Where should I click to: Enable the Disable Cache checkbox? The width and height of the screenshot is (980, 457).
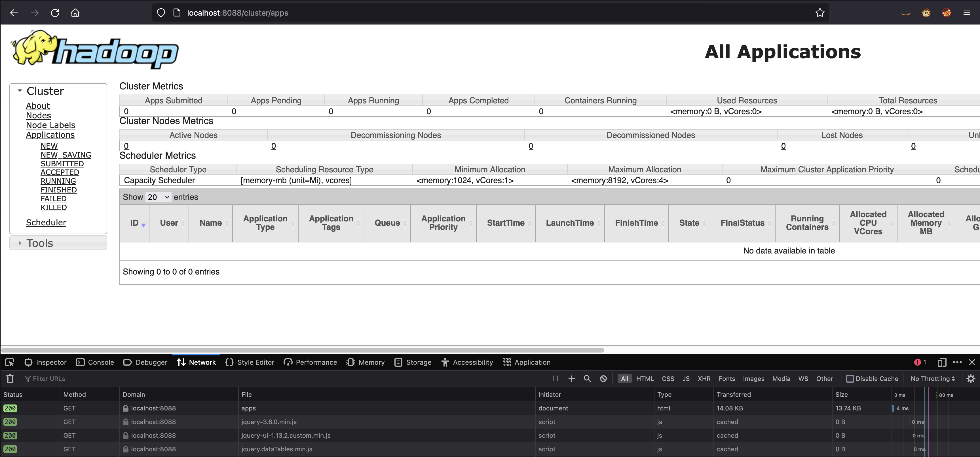click(x=851, y=378)
